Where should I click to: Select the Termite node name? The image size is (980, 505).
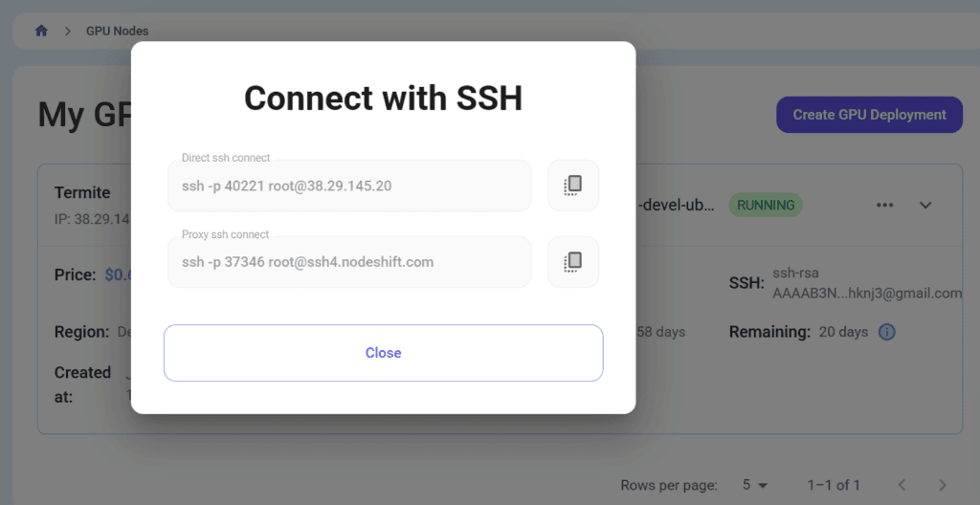click(82, 193)
